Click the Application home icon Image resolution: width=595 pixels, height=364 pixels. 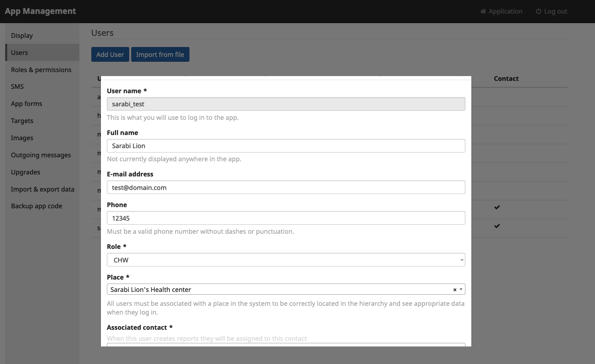pyautogui.click(x=483, y=11)
